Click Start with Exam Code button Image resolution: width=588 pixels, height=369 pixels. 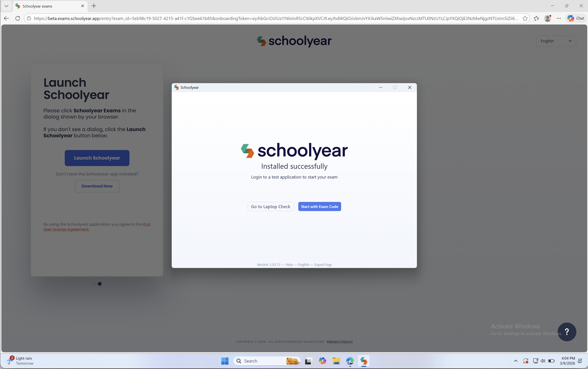pyautogui.click(x=319, y=206)
